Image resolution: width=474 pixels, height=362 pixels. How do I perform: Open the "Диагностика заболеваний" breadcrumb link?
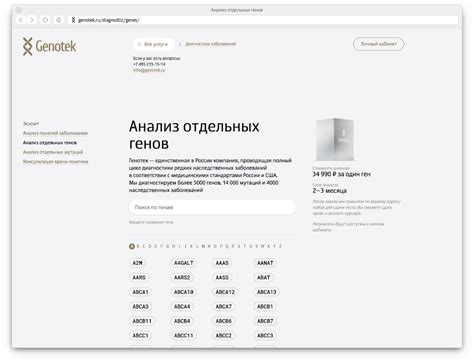[210, 44]
